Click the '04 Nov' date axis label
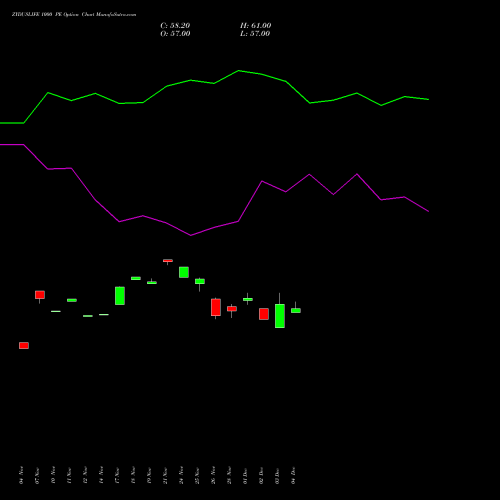Screen dimensions: 500x500 tap(21, 475)
